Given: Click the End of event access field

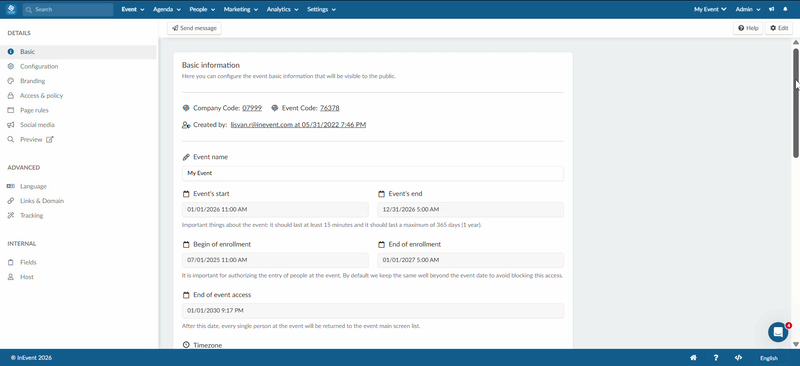Looking at the screenshot, I should 373,310.
